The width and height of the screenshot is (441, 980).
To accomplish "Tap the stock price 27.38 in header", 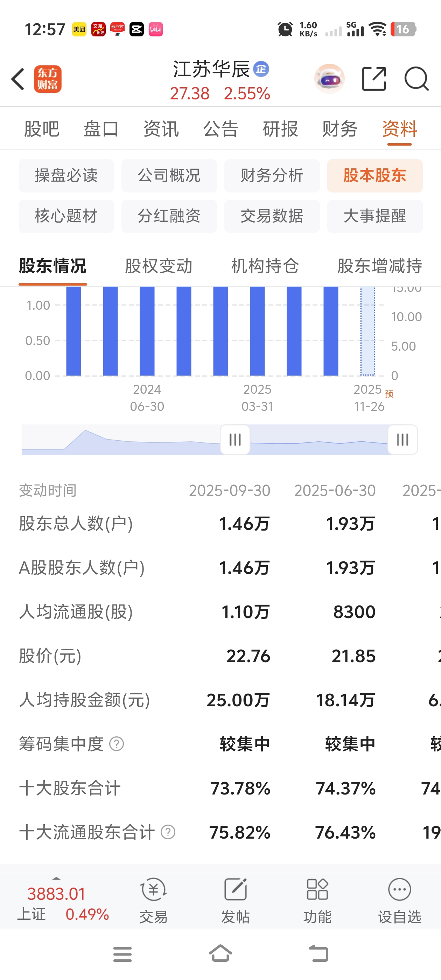I will [x=189, y=93].
